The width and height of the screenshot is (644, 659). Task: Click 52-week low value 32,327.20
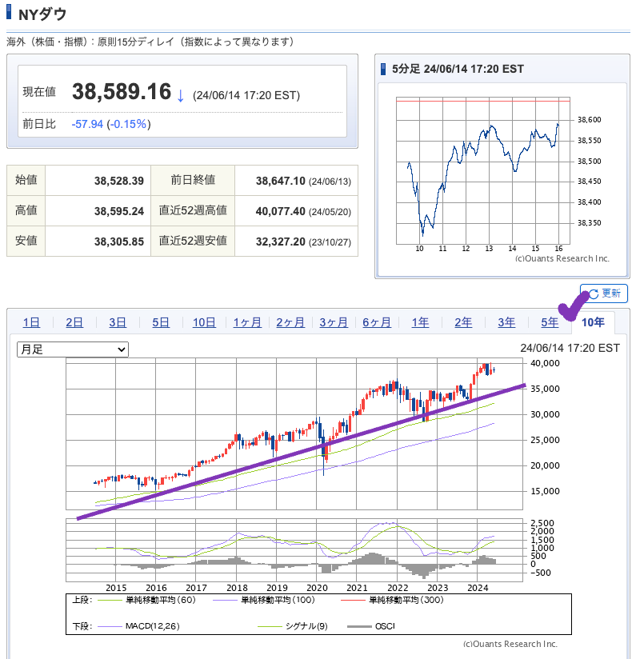pyautogui.click(x=280, y=242)
